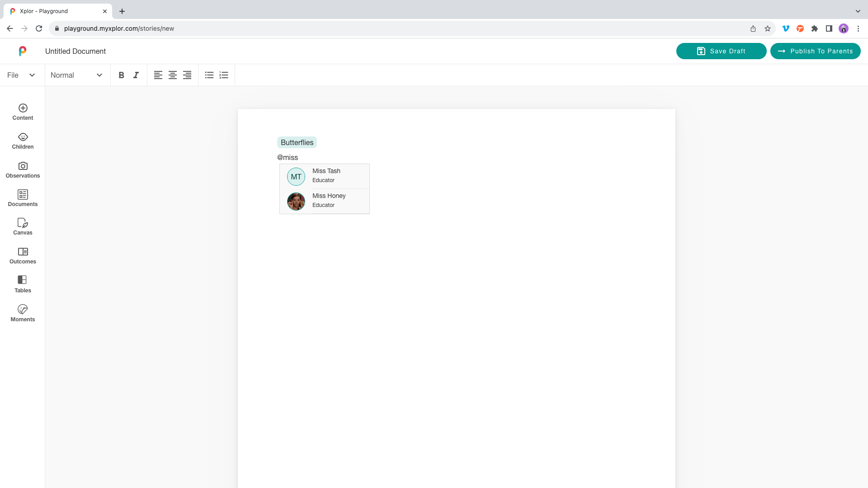Open the Outcomes sidebar panel
This screenshot has width=868, height=488.
coord(23,256)
